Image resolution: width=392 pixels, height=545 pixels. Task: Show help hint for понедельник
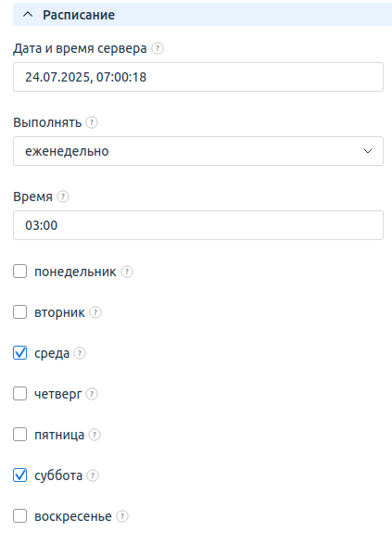click(x=127, y=272)
